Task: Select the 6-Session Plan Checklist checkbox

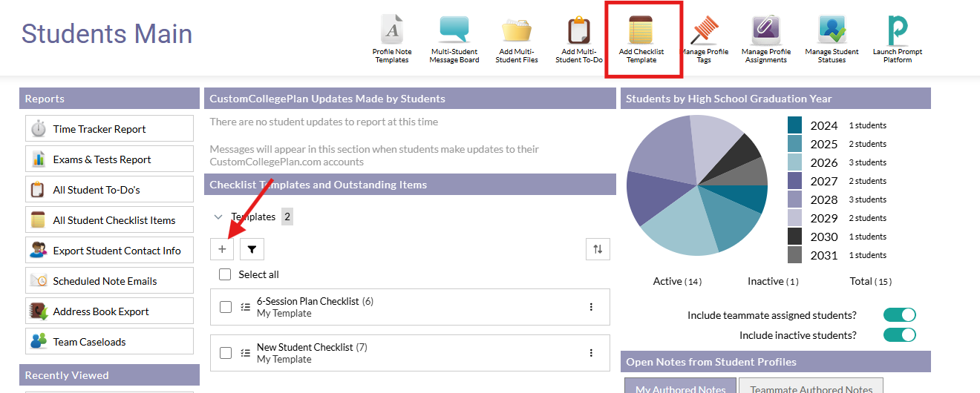Action: tap(226, 307)
